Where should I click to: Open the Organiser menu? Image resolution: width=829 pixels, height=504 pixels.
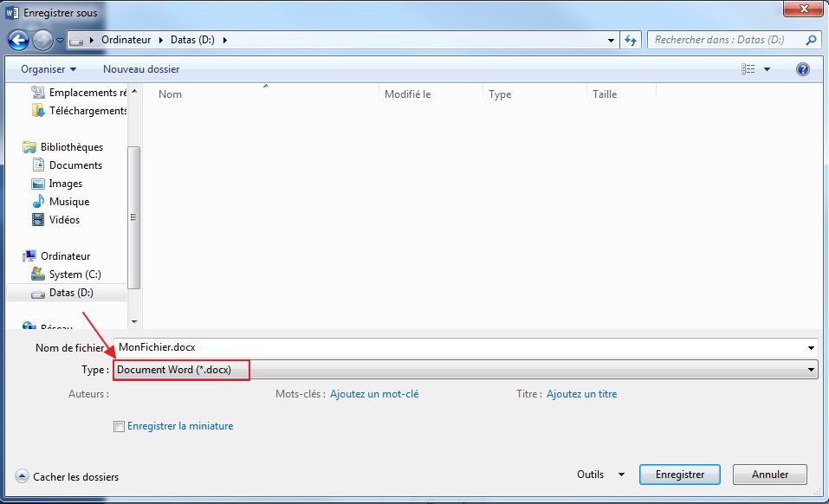click(x=49, y=69)
